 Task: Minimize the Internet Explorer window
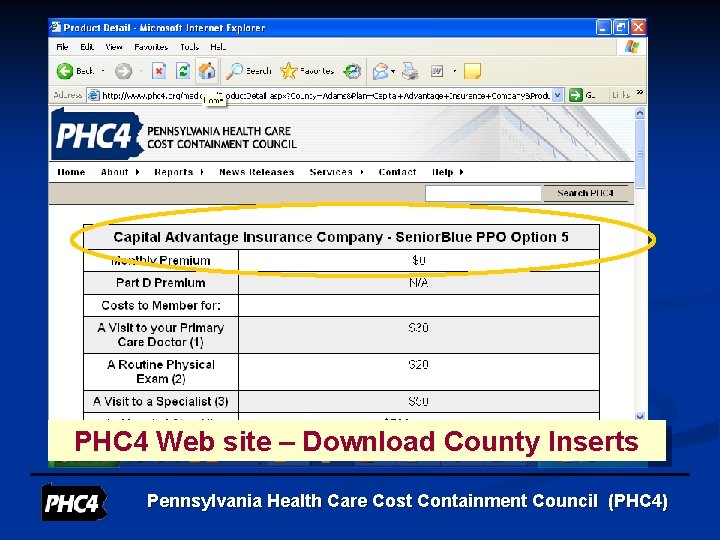603,28
